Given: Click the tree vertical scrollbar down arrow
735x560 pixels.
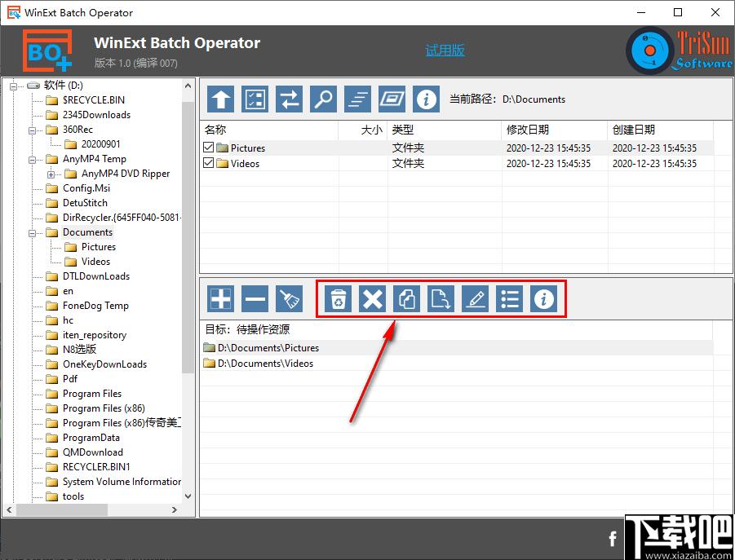Looking at the screenshot, I should (188, 496).
